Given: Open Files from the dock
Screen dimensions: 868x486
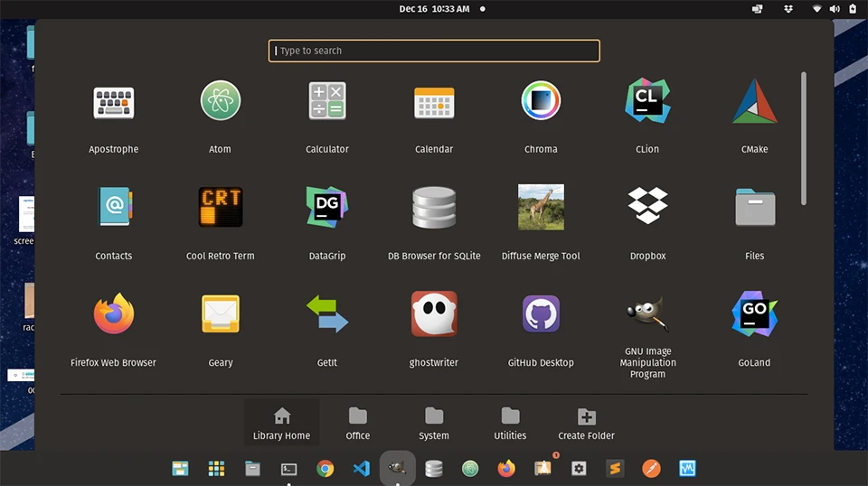Looking at the screenshot, I should tap(252, 468).
